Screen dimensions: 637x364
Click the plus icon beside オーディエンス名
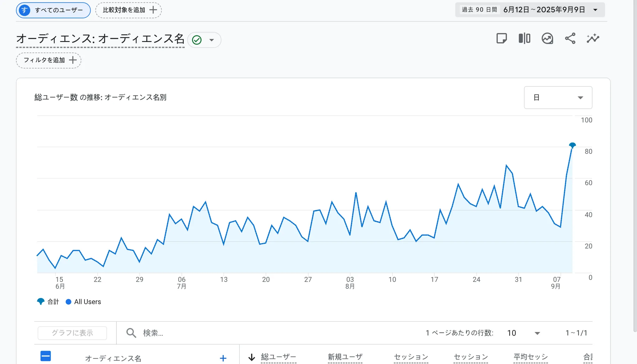tap(223, 358)
